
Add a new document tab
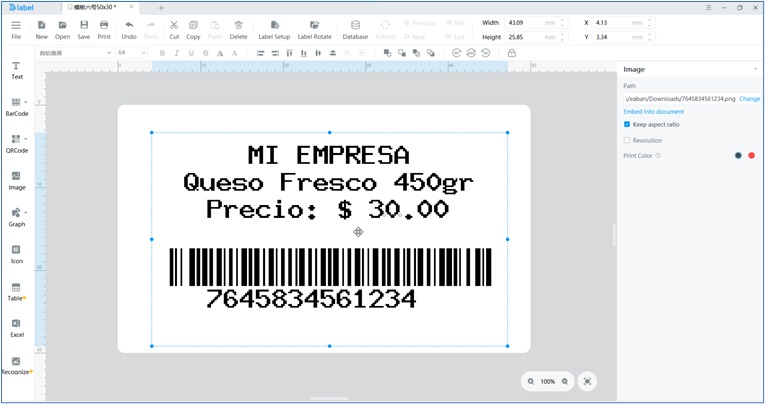point(161,8)
